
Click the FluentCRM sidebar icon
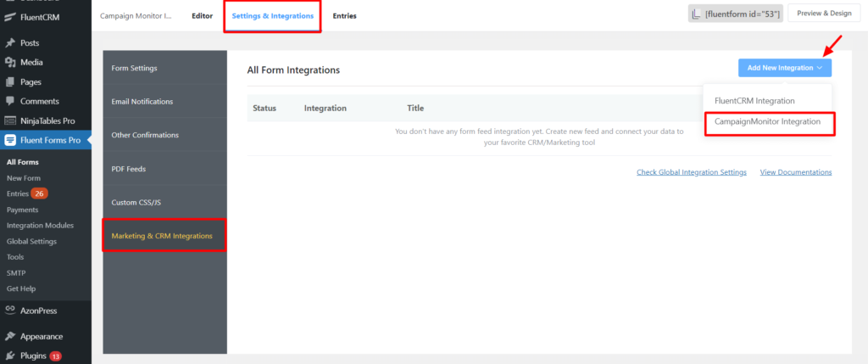(9, 17)
